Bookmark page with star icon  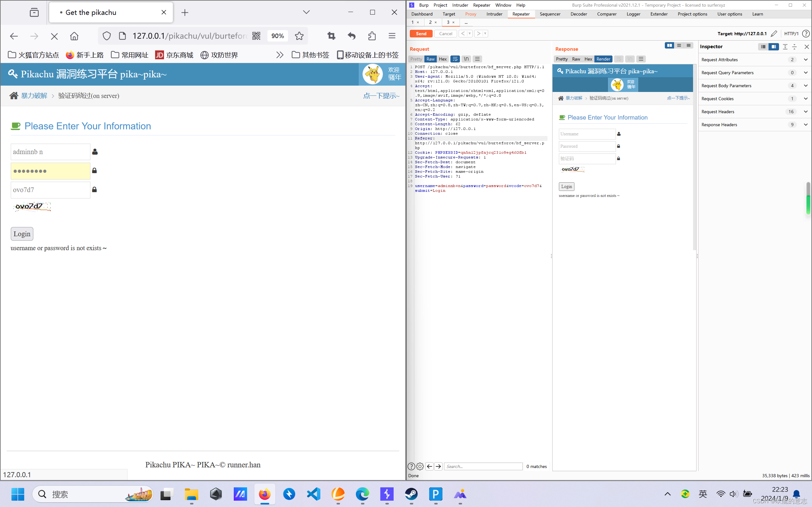299,36
